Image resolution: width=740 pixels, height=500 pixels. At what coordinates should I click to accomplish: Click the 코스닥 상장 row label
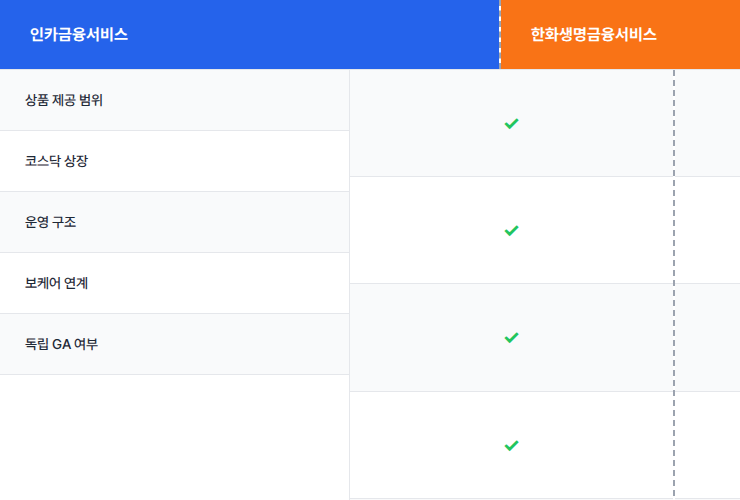57,161
